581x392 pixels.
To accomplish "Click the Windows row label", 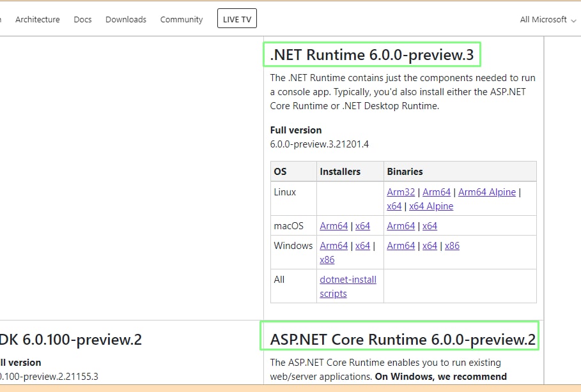I will point(293,246).
